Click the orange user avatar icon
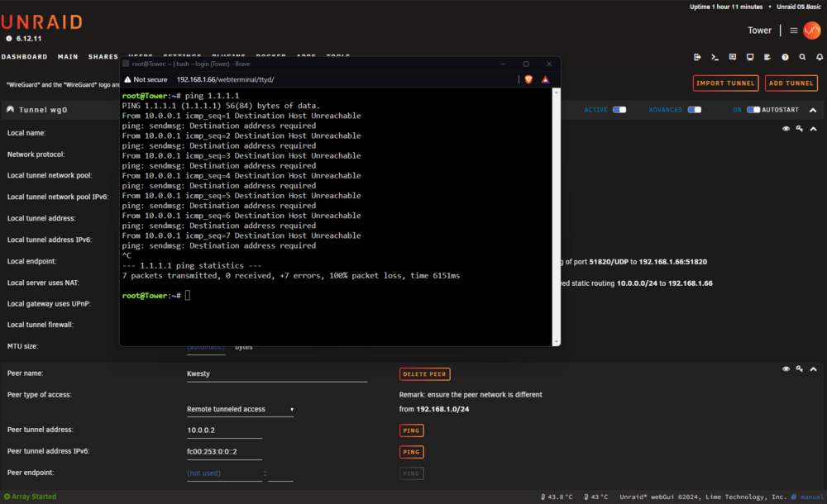This screenshot has width=827, height=504. tap(812, 31)
